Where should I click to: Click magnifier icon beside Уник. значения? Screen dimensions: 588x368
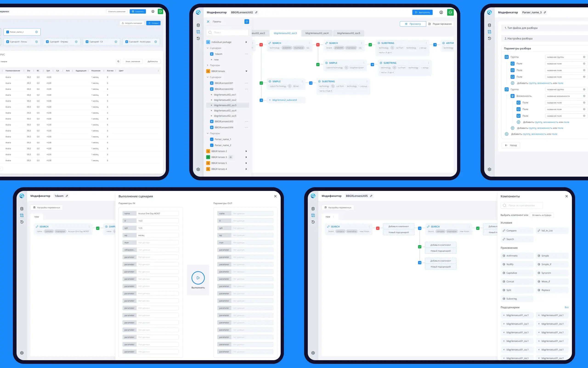pos(118,61)
